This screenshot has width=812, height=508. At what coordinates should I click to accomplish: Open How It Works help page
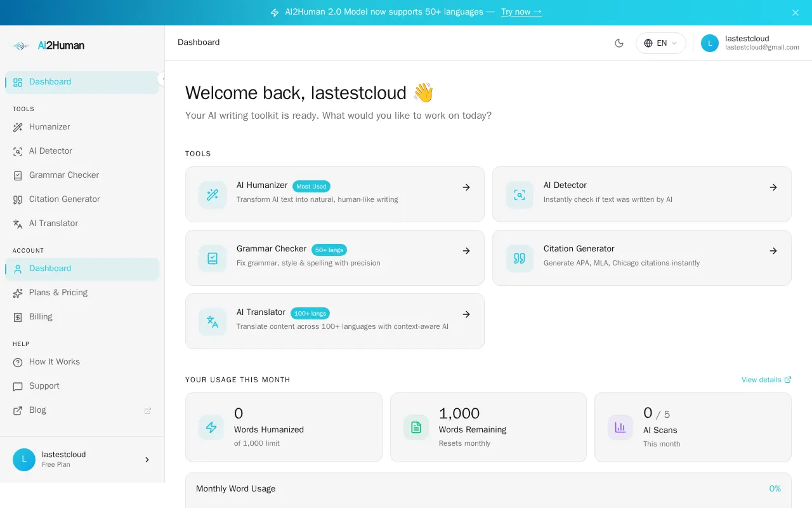[x=82, y=362]
